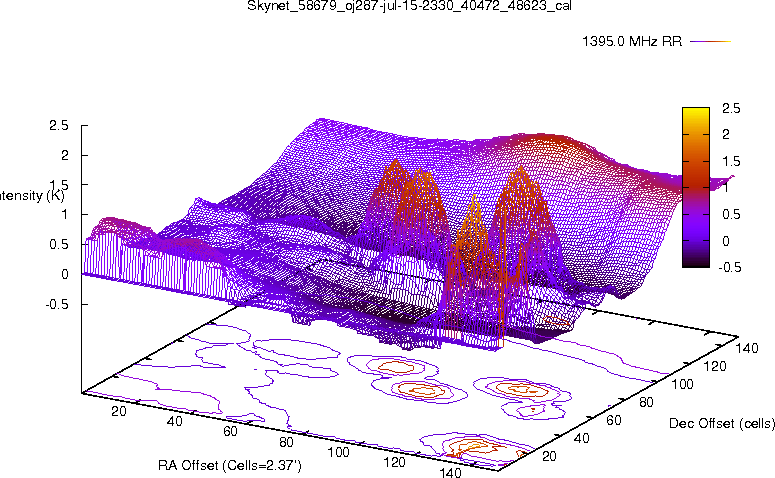Screen dimensions: 775x478
Task: Click the vertical color bar gradient
Action: click(x=696, y=187)
